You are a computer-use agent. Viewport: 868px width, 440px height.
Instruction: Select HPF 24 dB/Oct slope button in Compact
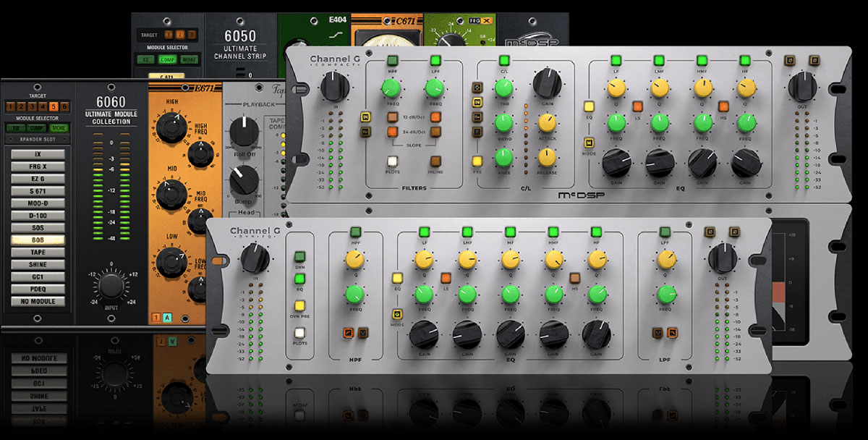391,131
